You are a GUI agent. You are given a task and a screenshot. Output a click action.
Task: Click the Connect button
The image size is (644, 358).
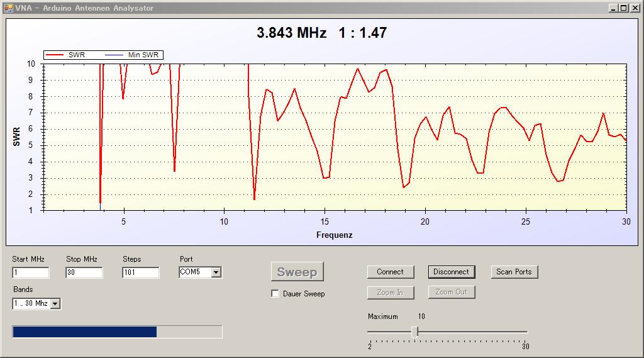point(391,272)
